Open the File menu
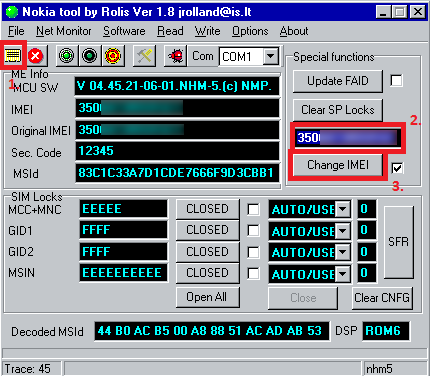Screen dimensions: 430x376 coord(16,31)
